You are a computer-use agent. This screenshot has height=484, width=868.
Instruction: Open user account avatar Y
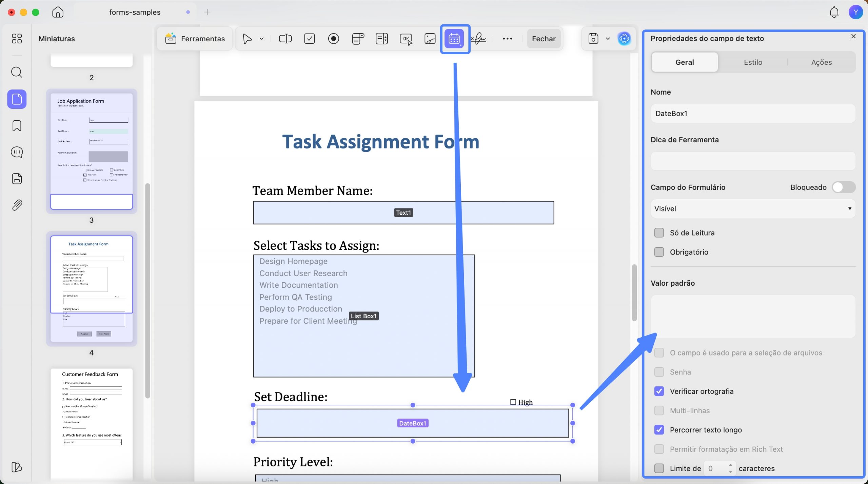coord(855,12)
